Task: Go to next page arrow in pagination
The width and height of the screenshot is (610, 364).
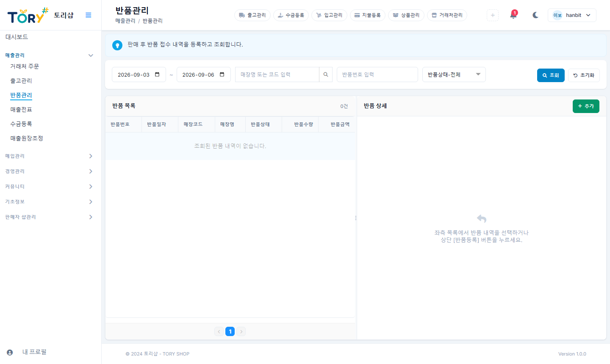Action: pyautogui.click(x=241, y=331)
